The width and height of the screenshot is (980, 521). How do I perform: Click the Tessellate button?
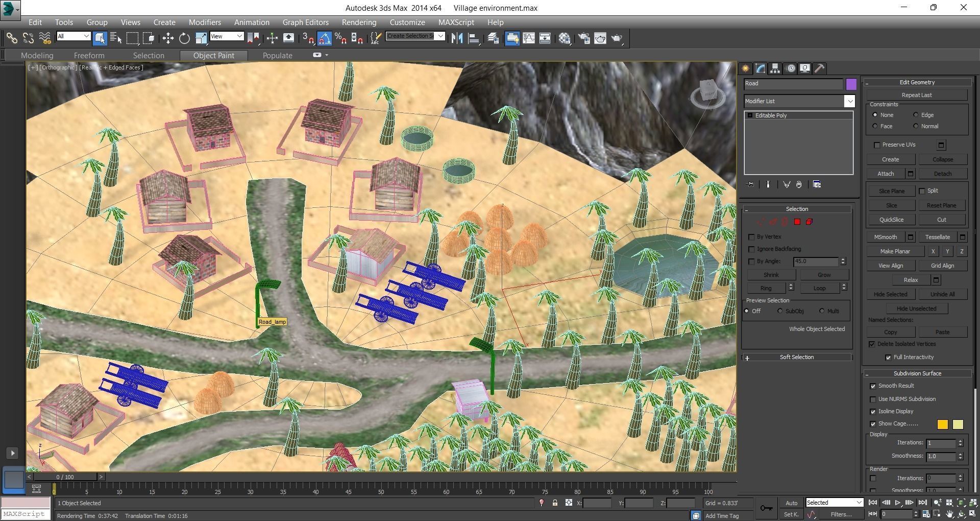[938, 237]
